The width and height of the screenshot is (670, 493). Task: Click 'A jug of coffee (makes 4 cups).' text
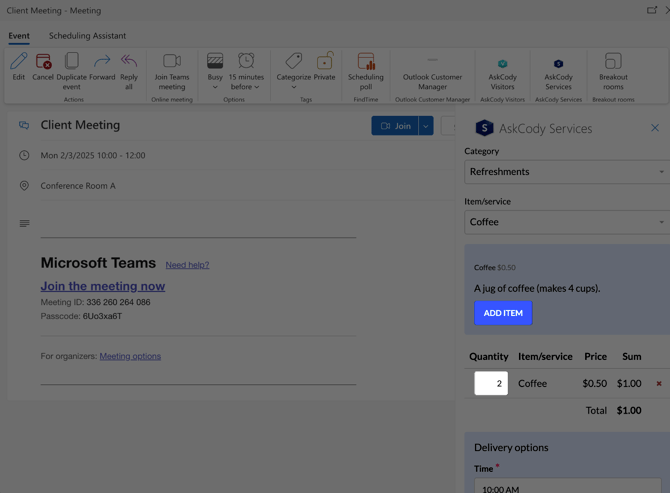pos(537,288)
